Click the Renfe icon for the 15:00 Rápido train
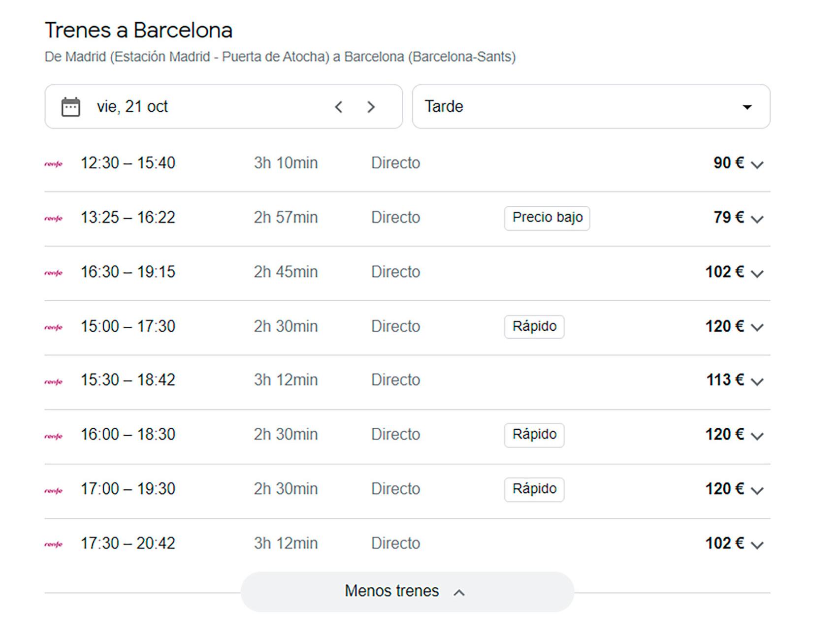Viewport: 840px width, 634px height. click(54, 326)
